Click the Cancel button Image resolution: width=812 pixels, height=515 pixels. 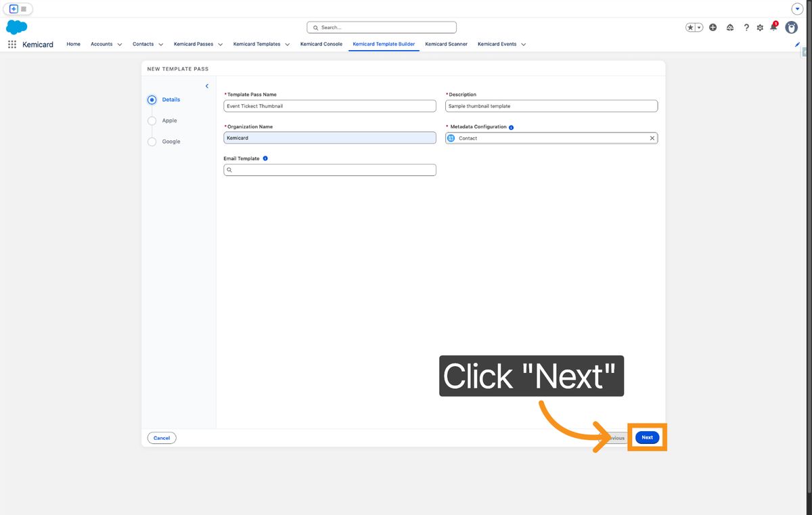(x=162, y=438)
